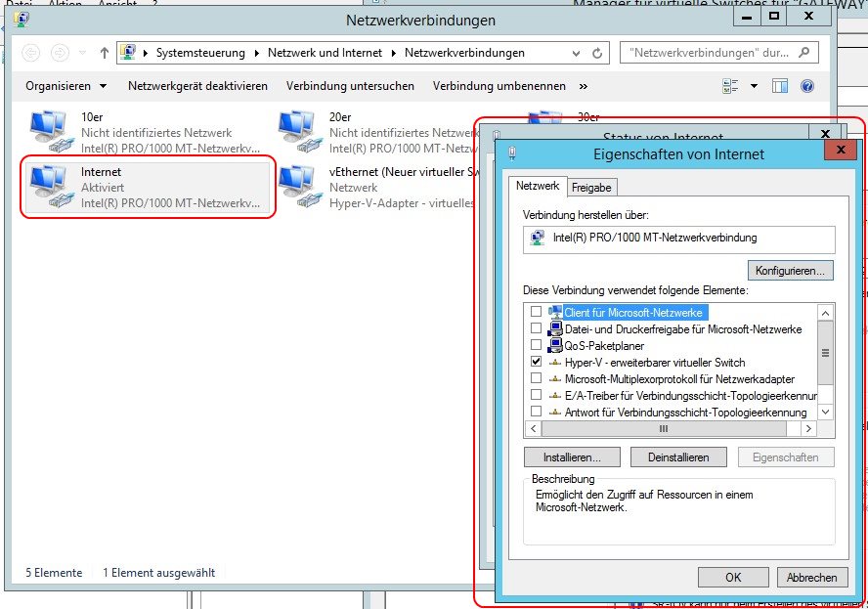Click the Eigenschaften von Internet title icon
The width and height of the screenshot is (868, 609).
[512, 153]
